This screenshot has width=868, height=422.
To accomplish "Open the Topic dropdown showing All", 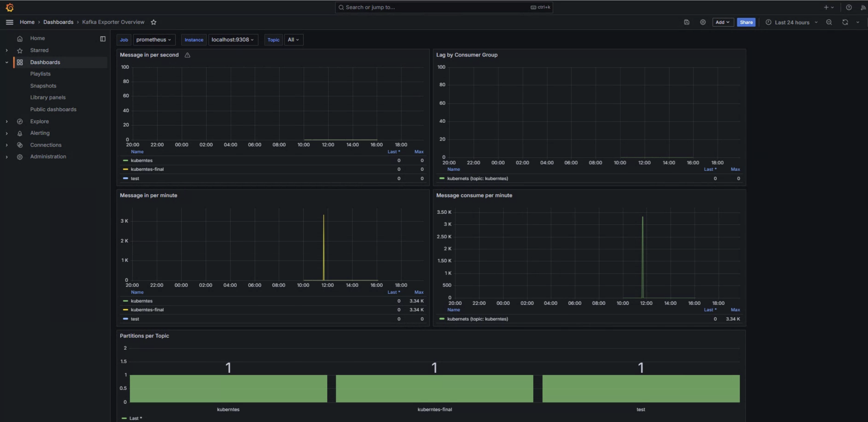I will [x=294, y=40].
